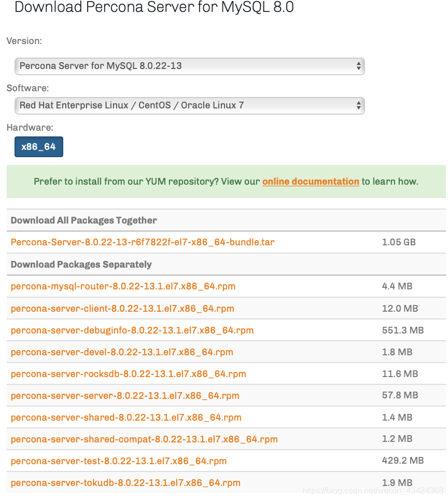Download percona-server-client rpm package
The height and width of the screenshot is (500, 448).
pos(121,308)
